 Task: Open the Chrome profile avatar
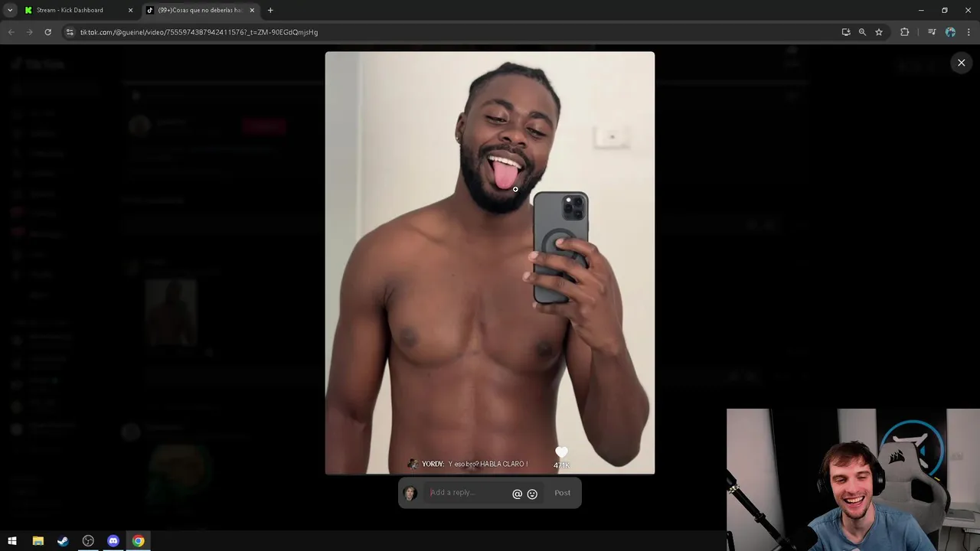950,32
